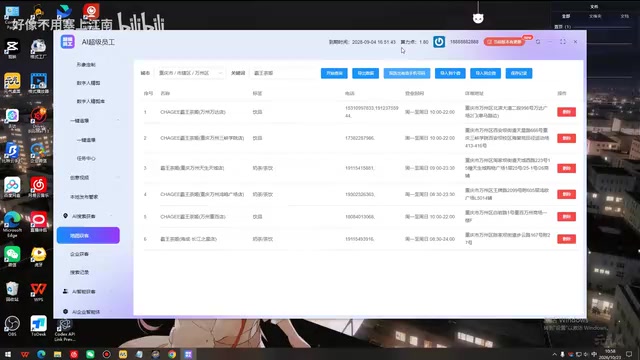
Task: Show hidden icons chevron in system tray
Action: 554,354
